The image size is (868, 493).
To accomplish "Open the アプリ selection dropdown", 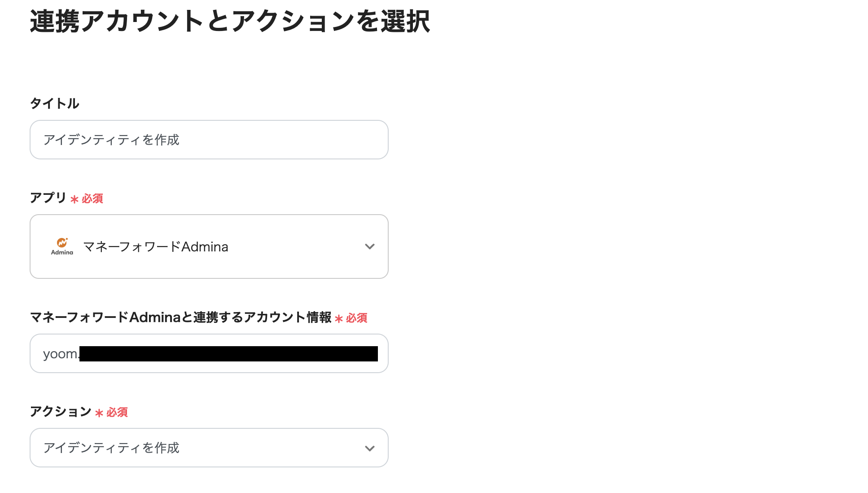I will pyautogui.click(x=209, y=246).
